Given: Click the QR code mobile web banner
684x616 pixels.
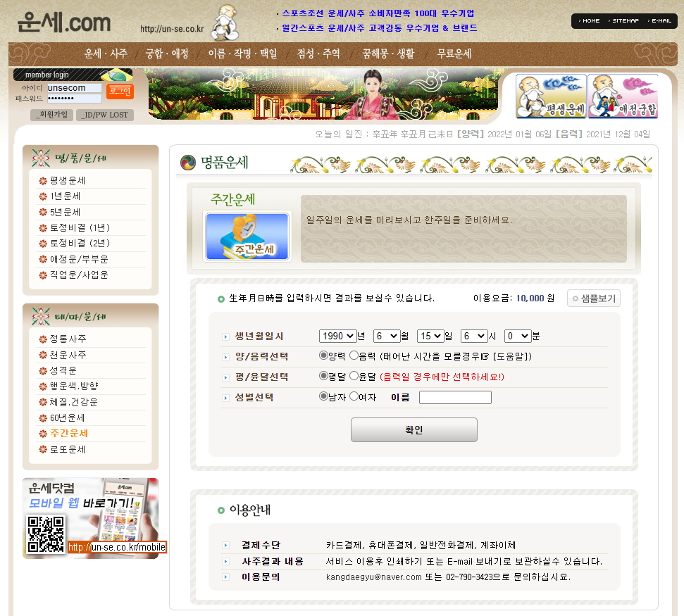Looking at the screenshot, I should coord(90,518).
